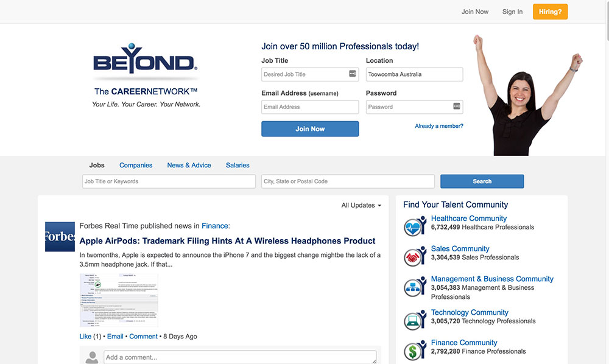Open the Sales Community handshake icon
Screen dimensions: 609x364
pos(415,256)
